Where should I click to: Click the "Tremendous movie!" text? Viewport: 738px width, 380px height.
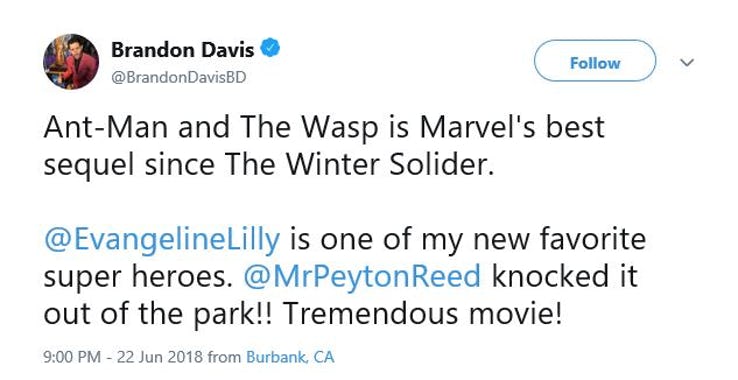pos(422,314)
